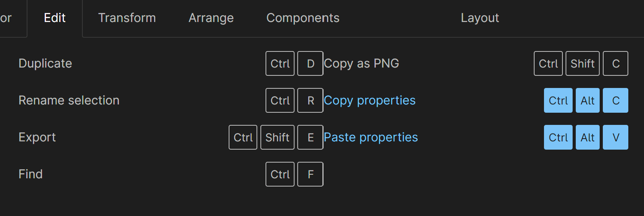Select the Find shortcut entry
The height and width of the screenshot is (216, 644).
[x=30, y=174]
